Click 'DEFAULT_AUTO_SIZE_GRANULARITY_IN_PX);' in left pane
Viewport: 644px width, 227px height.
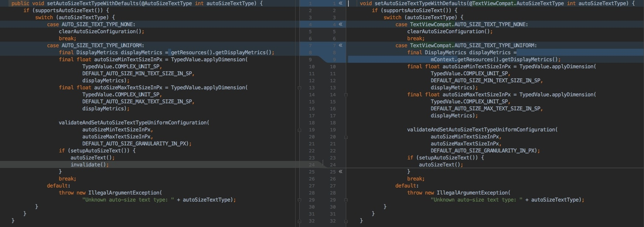pos(137,144)
